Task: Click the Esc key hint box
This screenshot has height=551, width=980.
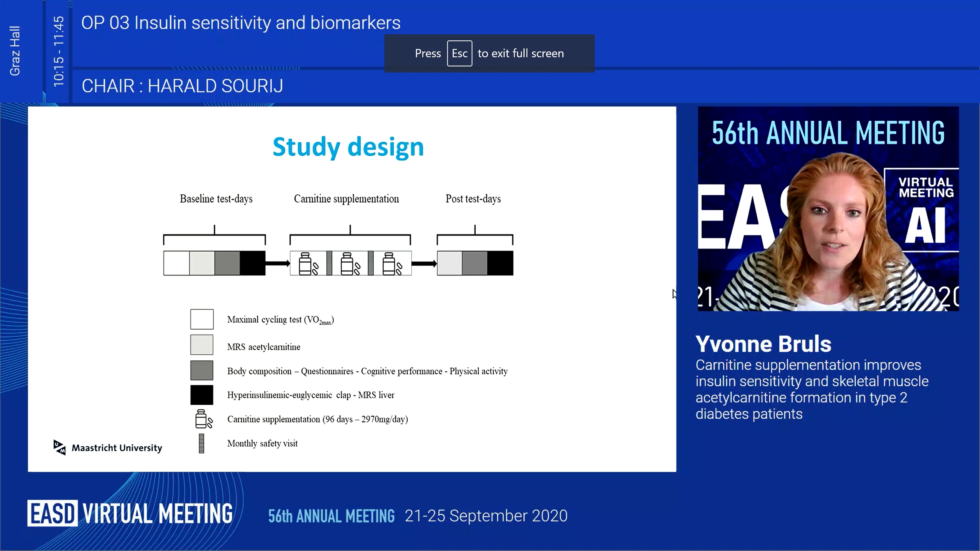Action: coord(459,53)
